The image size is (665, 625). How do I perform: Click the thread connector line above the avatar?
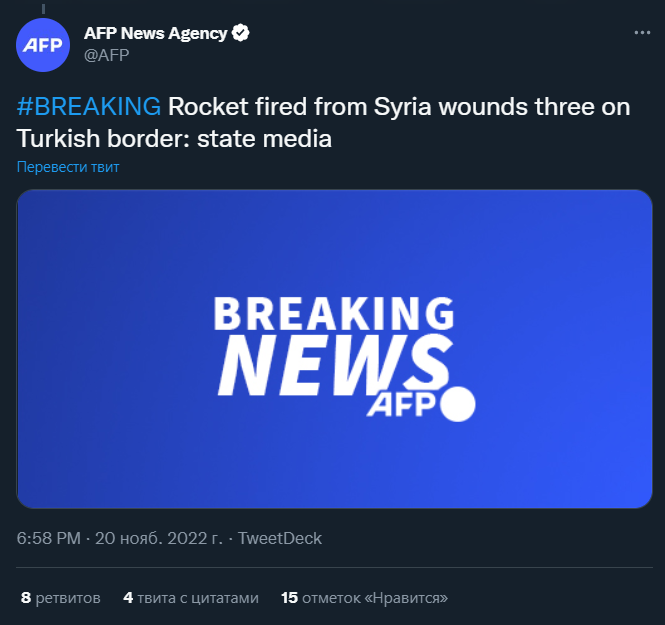click(43, 7)
